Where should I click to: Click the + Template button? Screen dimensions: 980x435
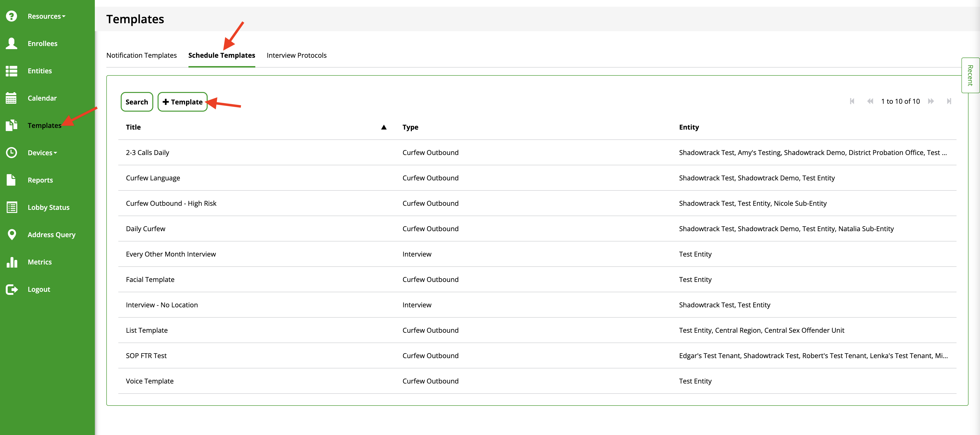pyautogui.click(x=182, y=102)
